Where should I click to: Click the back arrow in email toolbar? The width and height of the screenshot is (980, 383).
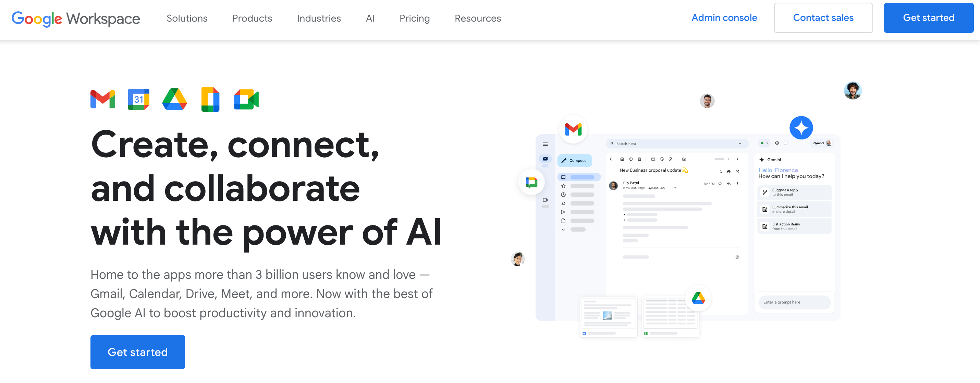(x=611, y=159)
